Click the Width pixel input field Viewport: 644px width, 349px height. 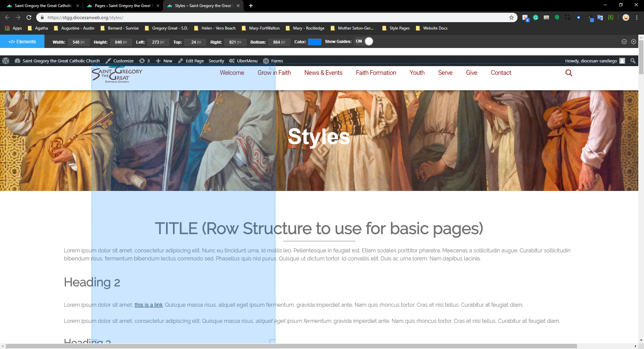pos(78,42)
